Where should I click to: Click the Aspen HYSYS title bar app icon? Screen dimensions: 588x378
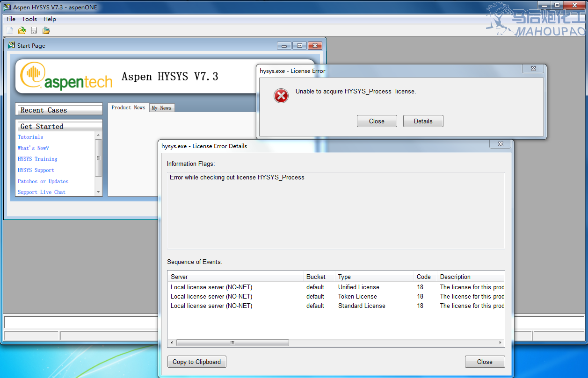[7, 7]
